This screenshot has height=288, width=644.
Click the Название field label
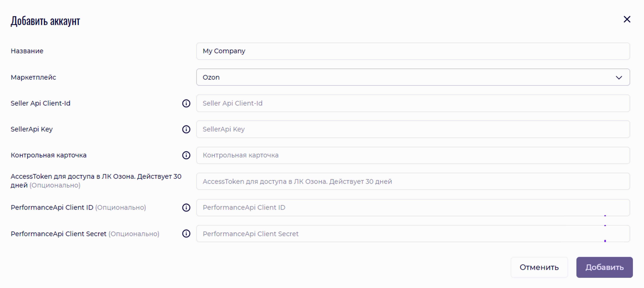tap(27, 51)
